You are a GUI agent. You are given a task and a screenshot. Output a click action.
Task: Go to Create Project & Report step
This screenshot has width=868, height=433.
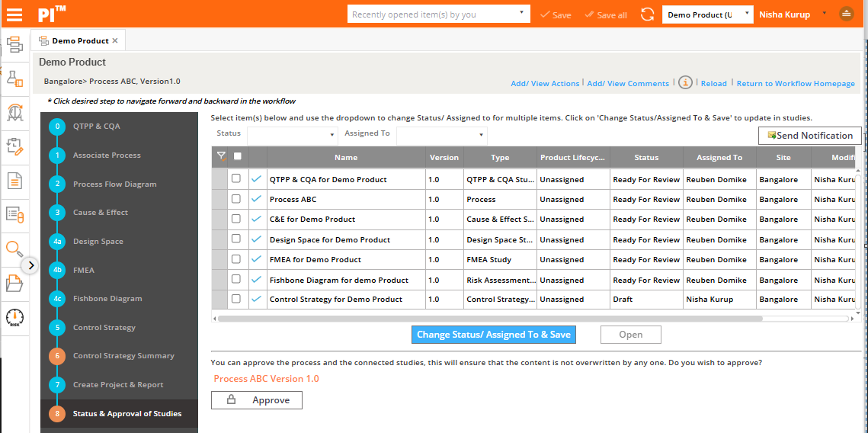pyautogui.click(x=118, y=384)
